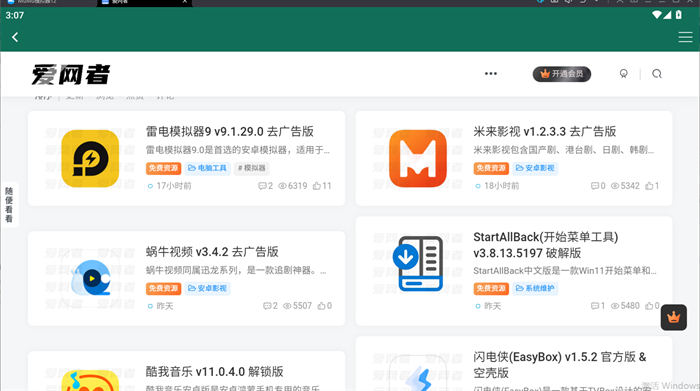Open title 蜗牛视频 v3.4.2 去广告版

pos(212,252)
